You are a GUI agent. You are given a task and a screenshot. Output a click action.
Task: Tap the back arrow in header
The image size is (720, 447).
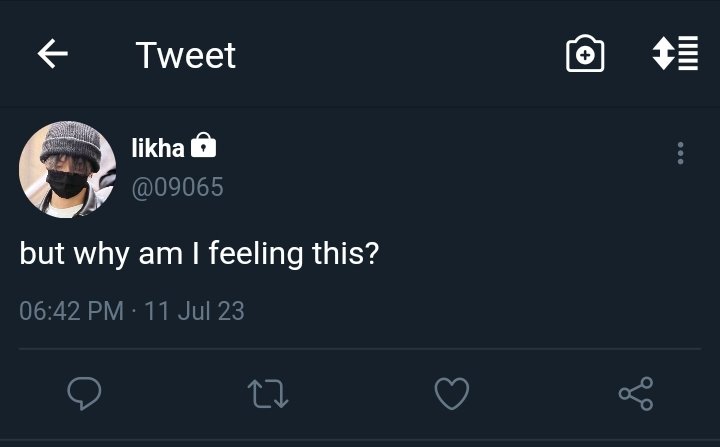(x=52, y=54)
